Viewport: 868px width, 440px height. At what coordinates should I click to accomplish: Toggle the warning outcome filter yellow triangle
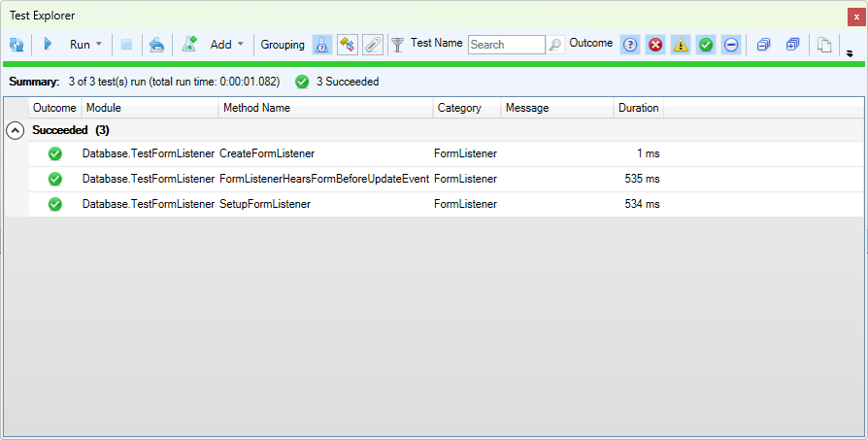[x=681, y=45]
